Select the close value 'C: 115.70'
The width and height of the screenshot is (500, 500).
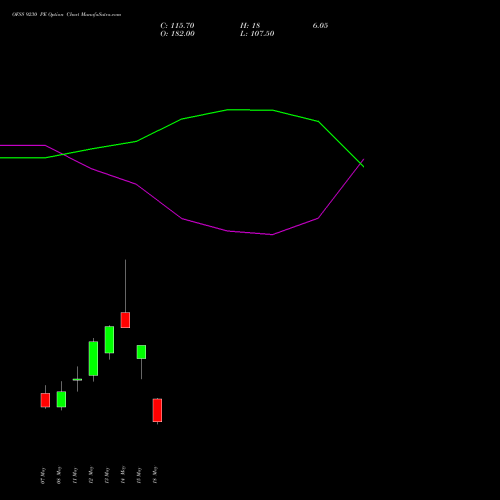point(177,26)
